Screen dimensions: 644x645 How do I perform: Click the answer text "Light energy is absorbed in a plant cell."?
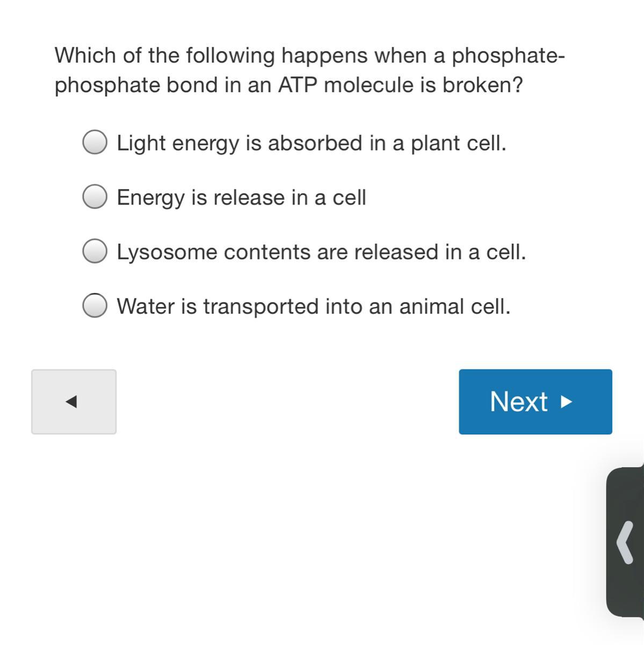(x=312, y=144)
